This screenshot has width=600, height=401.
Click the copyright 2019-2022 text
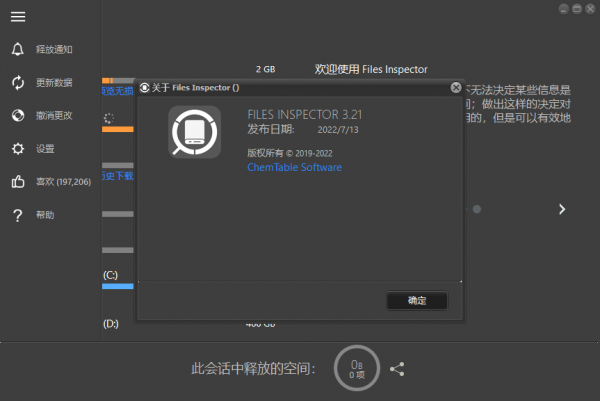(290, 153)
